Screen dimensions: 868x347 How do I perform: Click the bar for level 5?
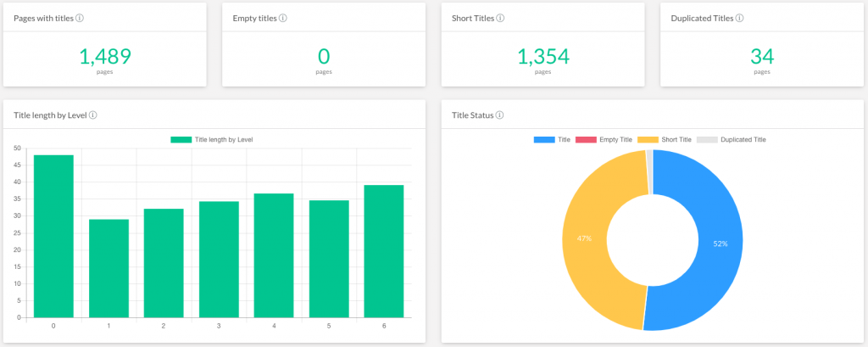[x=329, y=259]
